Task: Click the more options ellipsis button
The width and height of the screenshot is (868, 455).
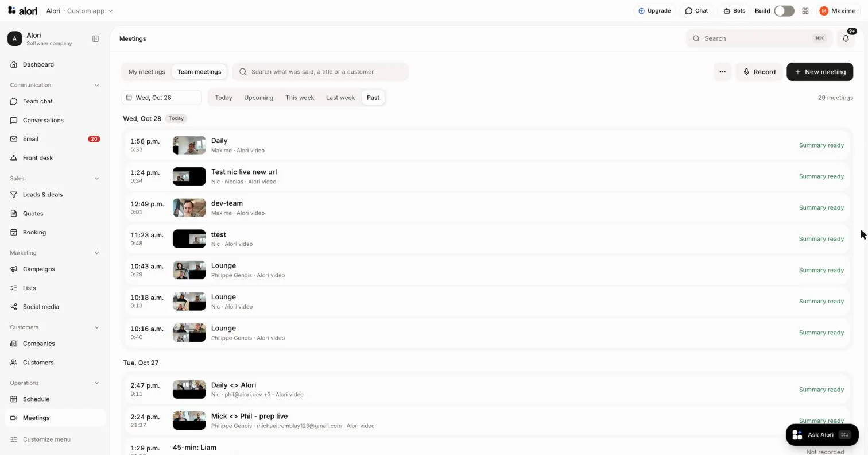Action: (x=722, y=72)
